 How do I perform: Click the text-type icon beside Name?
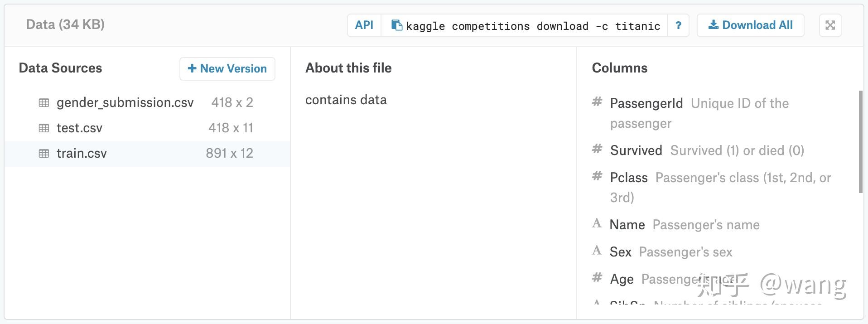click(x=597, y=223)
